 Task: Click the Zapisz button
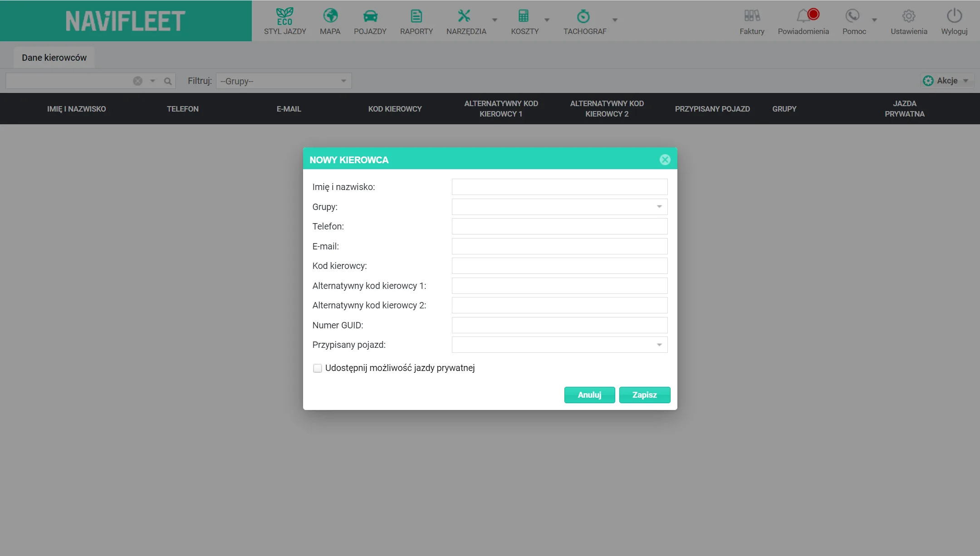tap(645, 395)
